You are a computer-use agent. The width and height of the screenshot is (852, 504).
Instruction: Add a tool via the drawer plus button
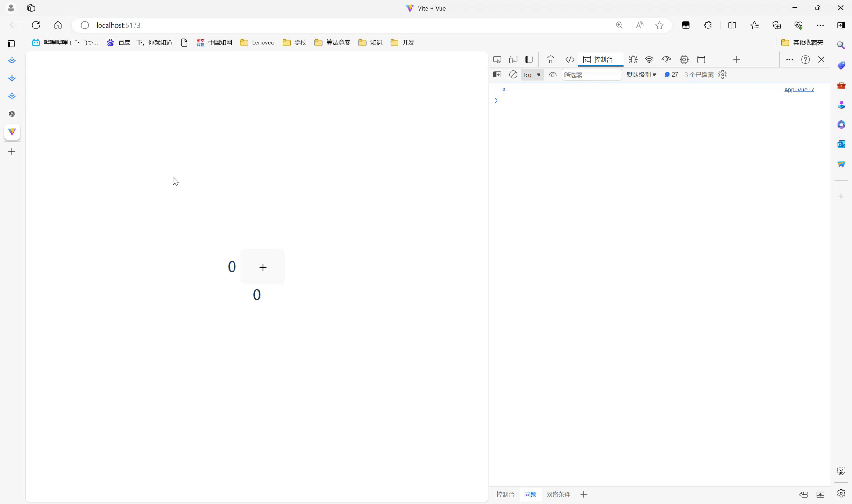click(584, 495)
